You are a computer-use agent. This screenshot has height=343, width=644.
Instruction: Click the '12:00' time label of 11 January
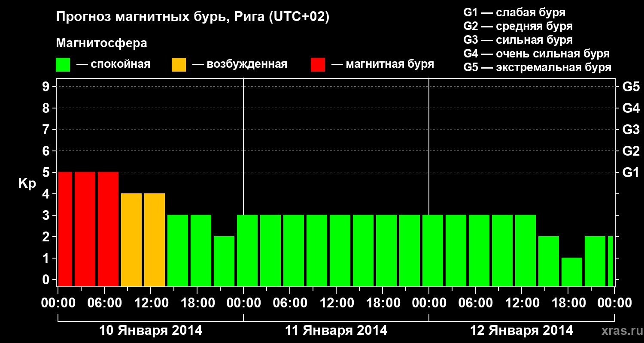point(336,303)
